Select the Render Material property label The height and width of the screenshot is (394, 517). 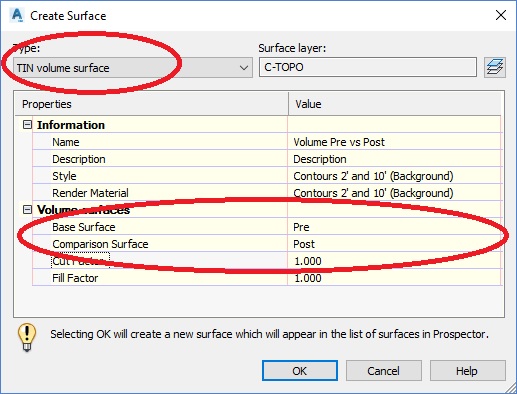pos(90,193)
